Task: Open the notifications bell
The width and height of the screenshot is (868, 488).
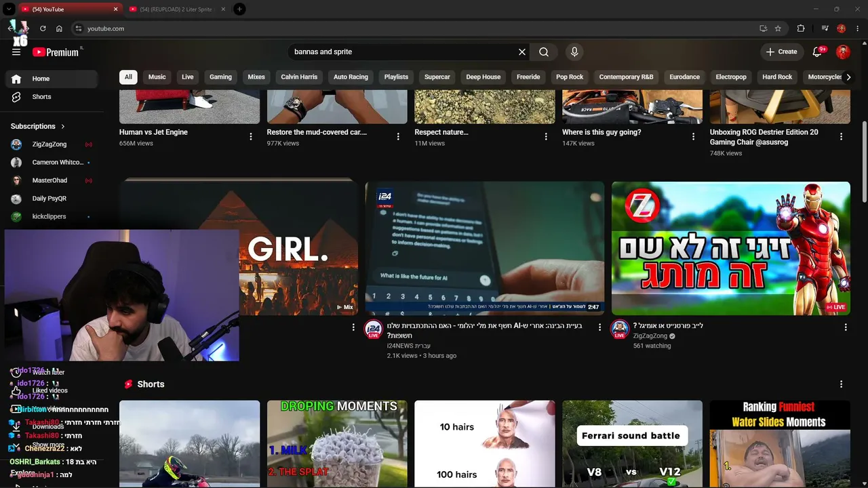Action: point(818,52)
